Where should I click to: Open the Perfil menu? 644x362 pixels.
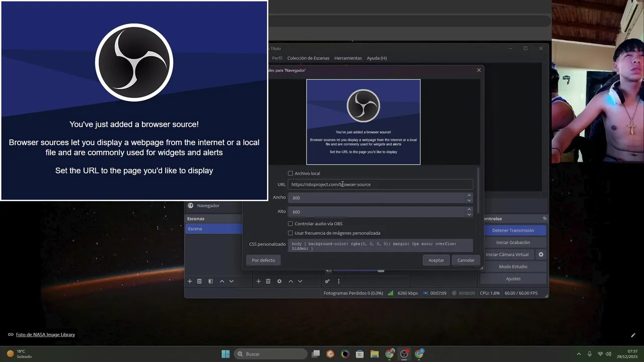(277, 58)
